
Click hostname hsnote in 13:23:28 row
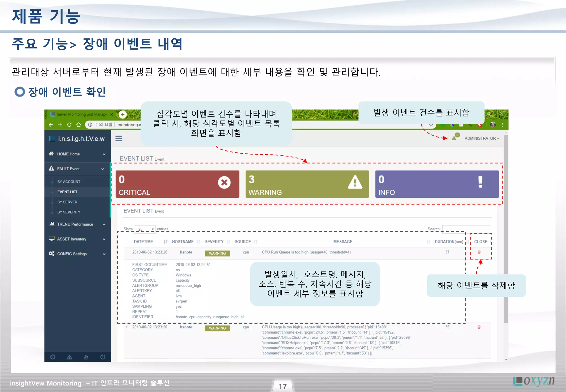(x=186, y=252)
